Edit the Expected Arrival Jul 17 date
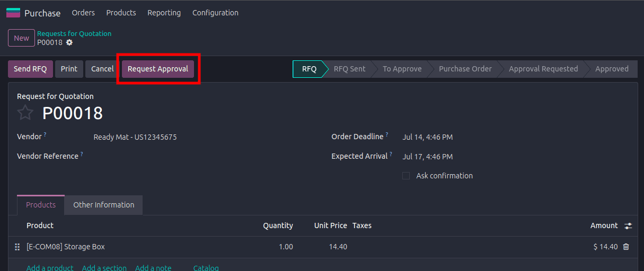The width and height of the screenshot is (644, 271). [x=428, y=157]
